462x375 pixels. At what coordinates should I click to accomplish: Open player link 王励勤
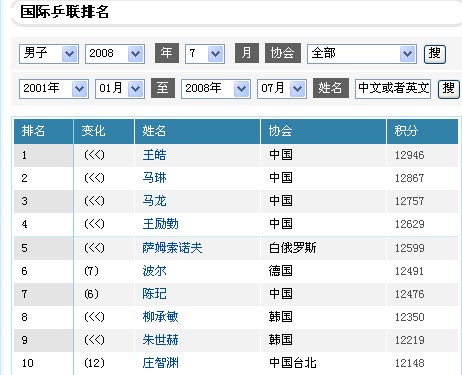point(160,224)
